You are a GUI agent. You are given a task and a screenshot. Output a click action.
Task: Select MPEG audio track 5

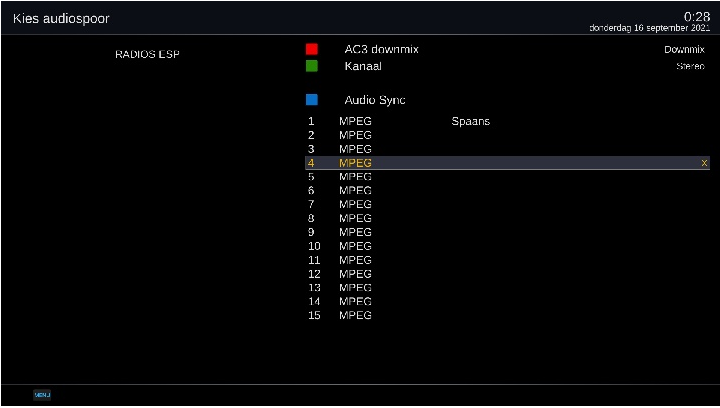(x=355, y=177)
